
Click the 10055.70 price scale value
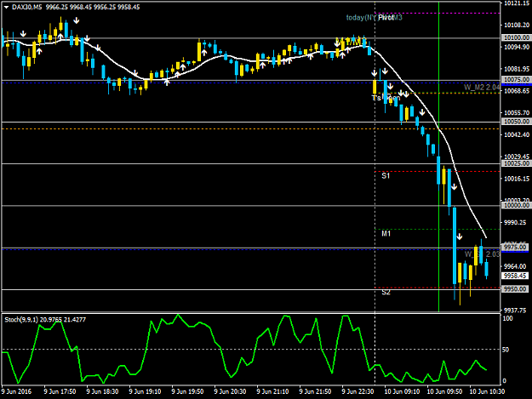pos(517,112)
